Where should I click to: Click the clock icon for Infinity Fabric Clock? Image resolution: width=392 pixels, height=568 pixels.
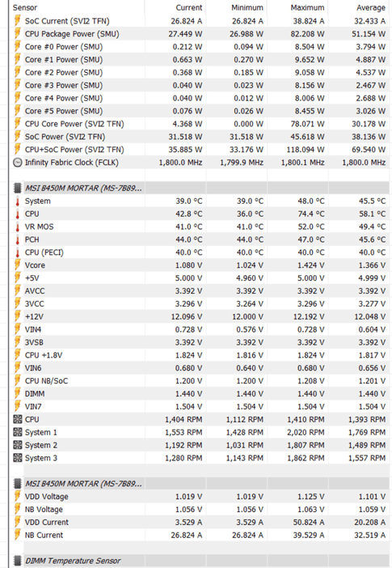[x=17, y=163]
